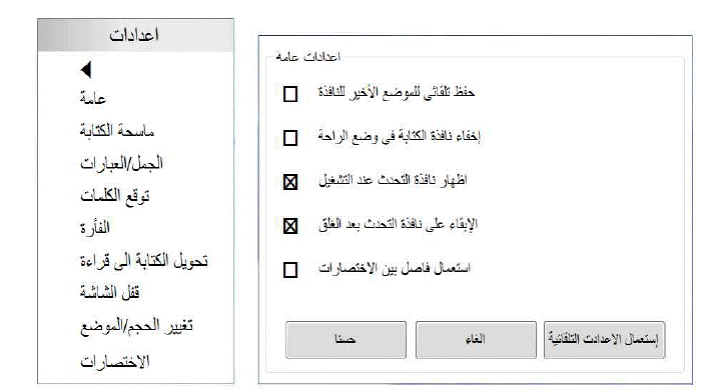
Task: Enable استعمال فاصل بين الاختصارات checkbox
Action: tap(290, 270)
